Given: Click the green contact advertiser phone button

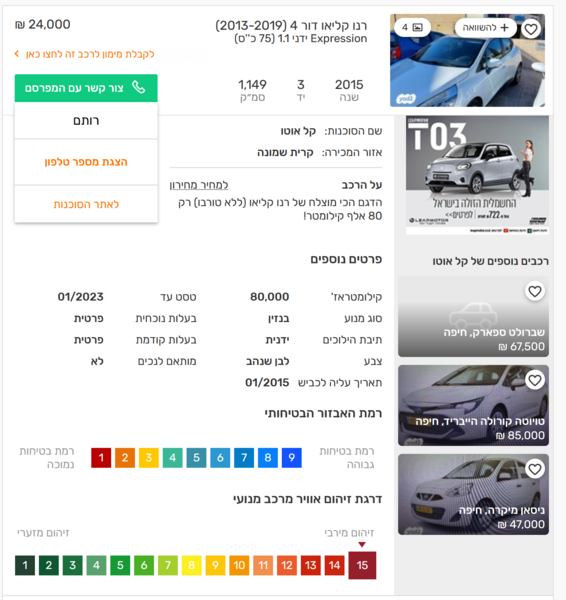Looking at the screenshot, I should click(86, 88).
